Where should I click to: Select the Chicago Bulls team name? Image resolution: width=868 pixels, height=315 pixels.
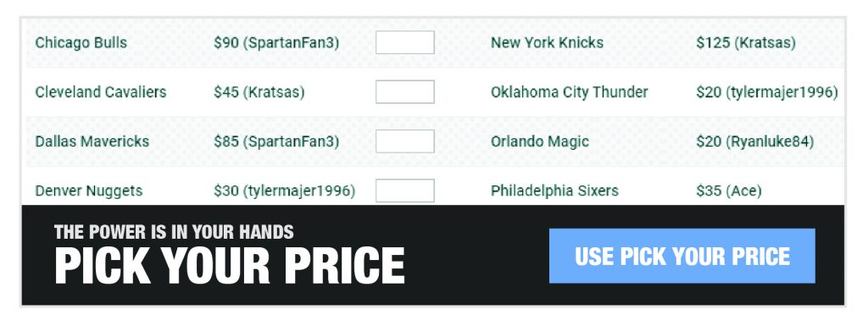pyautogui.click(x=81, y=42)
